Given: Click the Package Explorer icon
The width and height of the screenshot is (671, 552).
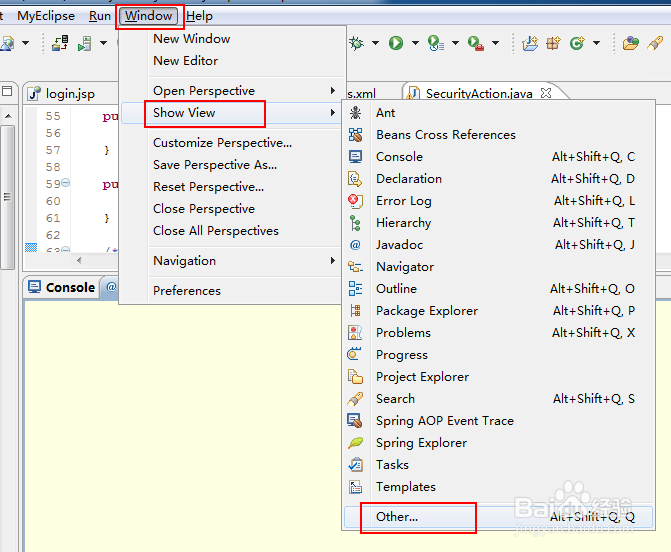Looking at the screenshot, I should click(x=355, y=311).
